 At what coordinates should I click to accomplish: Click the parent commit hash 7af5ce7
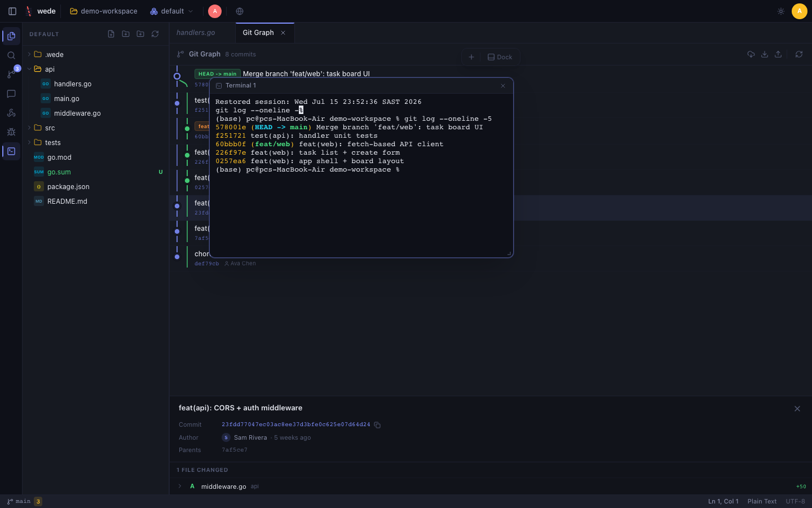coord(235,450)
